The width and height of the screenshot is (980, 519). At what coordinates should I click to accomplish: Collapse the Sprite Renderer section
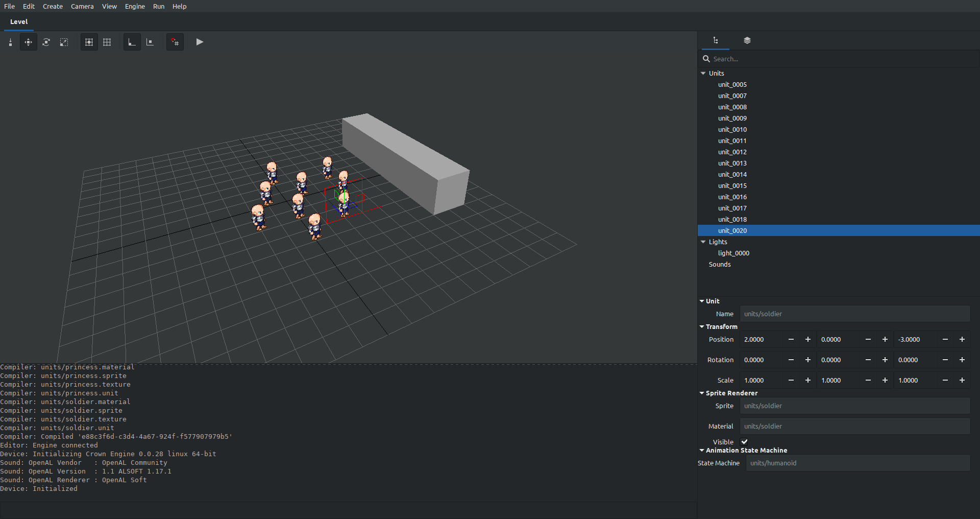point(702,393)
